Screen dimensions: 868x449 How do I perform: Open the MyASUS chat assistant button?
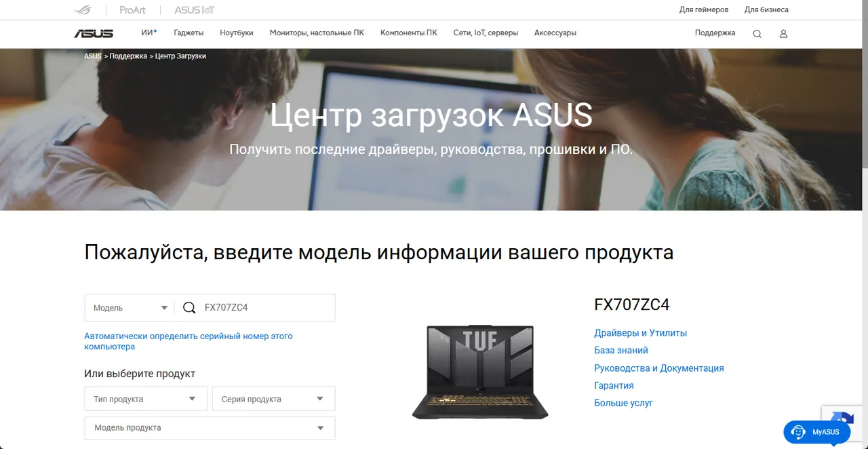(x=816, y=432)
